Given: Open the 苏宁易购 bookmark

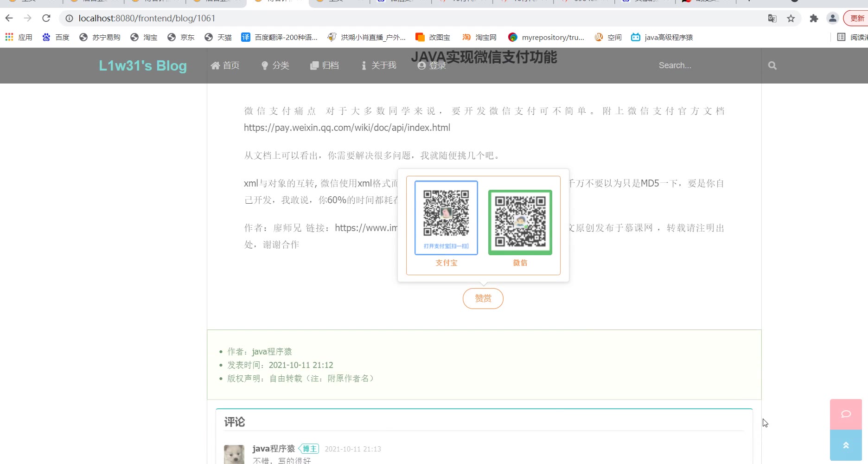Looking at the screenshot, I should coord(100,37).
